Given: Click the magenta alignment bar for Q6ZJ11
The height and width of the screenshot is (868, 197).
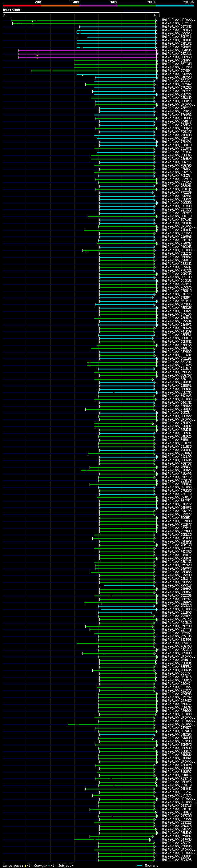Looking at the screenshot, I should (x=88, y=54).
